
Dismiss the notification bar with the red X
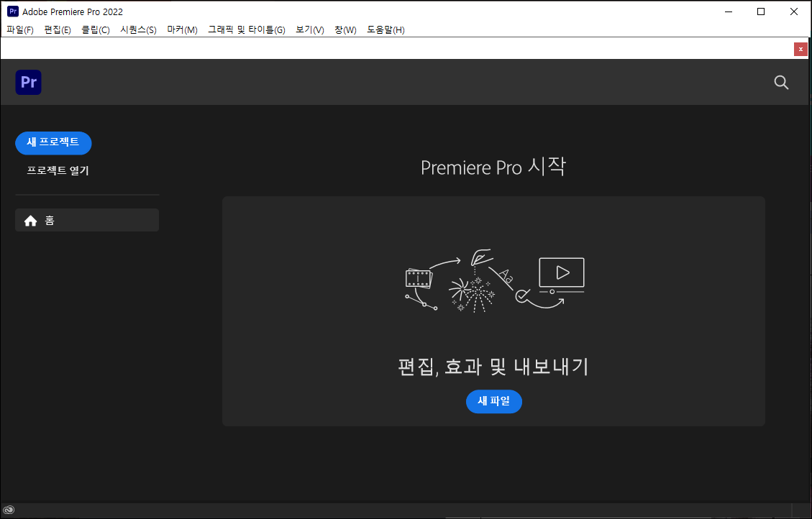(x=800, y=49)
